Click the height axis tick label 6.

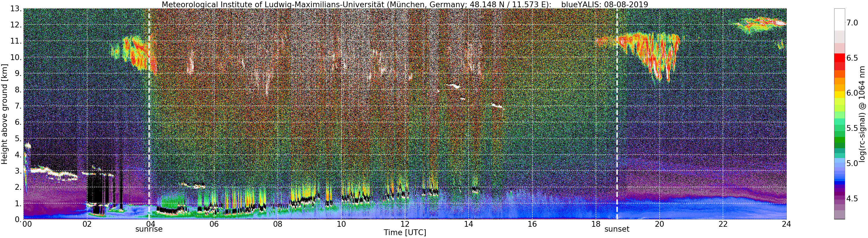point(18,122)
